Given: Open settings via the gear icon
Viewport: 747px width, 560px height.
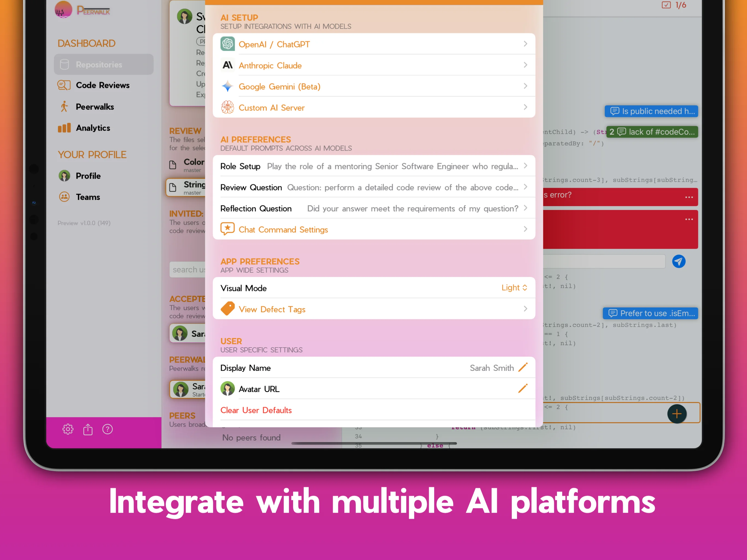Looking at the screenshot, I should point(68,429).
